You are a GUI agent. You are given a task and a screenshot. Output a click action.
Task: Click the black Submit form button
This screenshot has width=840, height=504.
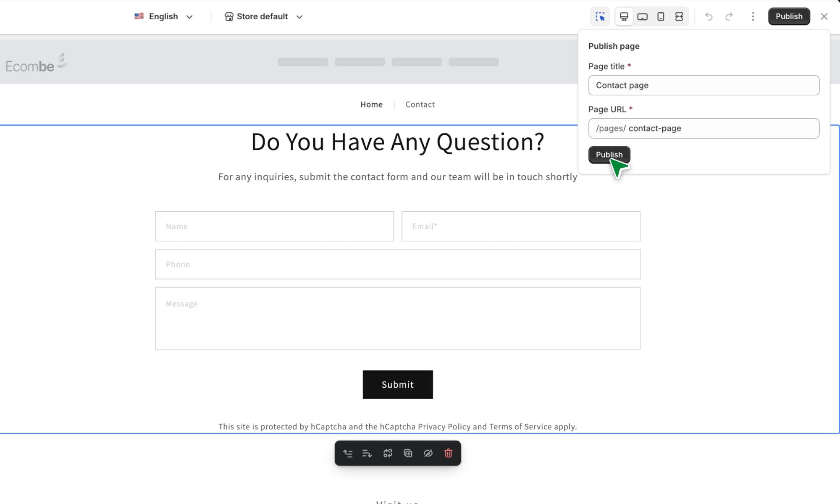click(x=397, y=384)
